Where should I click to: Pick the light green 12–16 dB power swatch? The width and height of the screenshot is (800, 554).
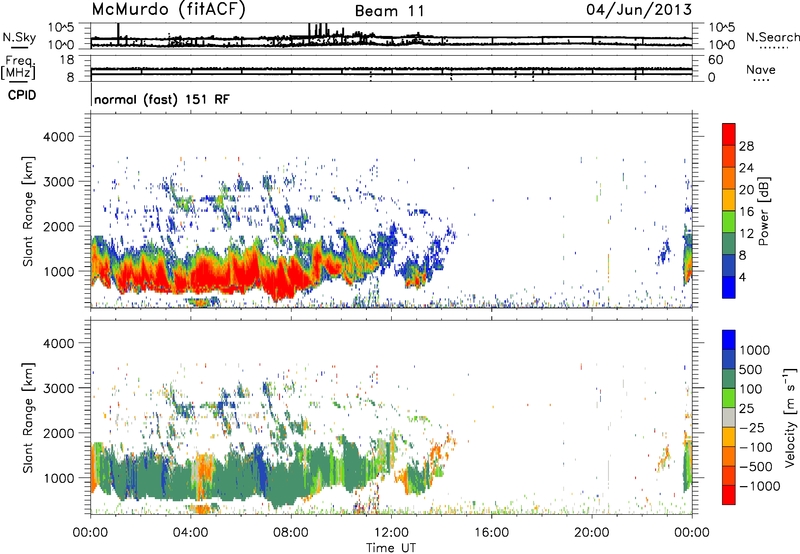point(729,222)
